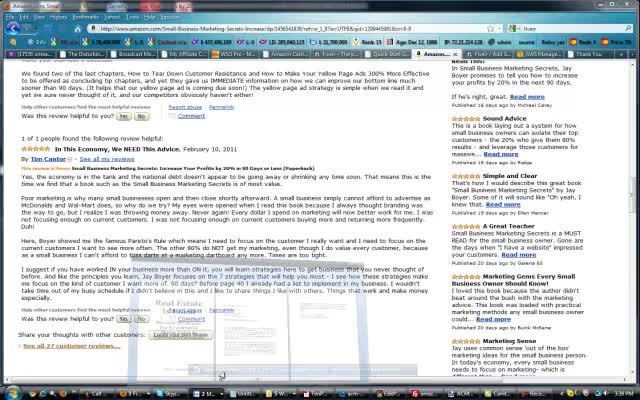Open the Reco... taskbar item
640x400 pixels.
coord(535,394)
